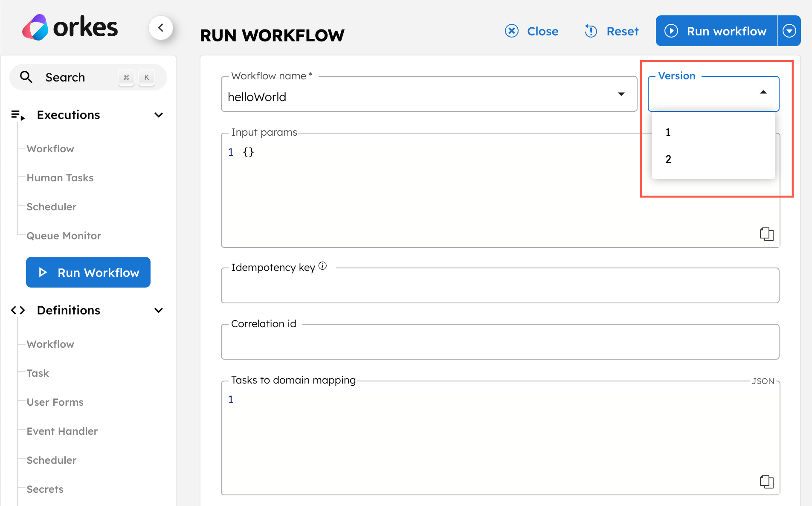Click into the Correlation id field
Screen dimensions: 812x506
(500, 342)
